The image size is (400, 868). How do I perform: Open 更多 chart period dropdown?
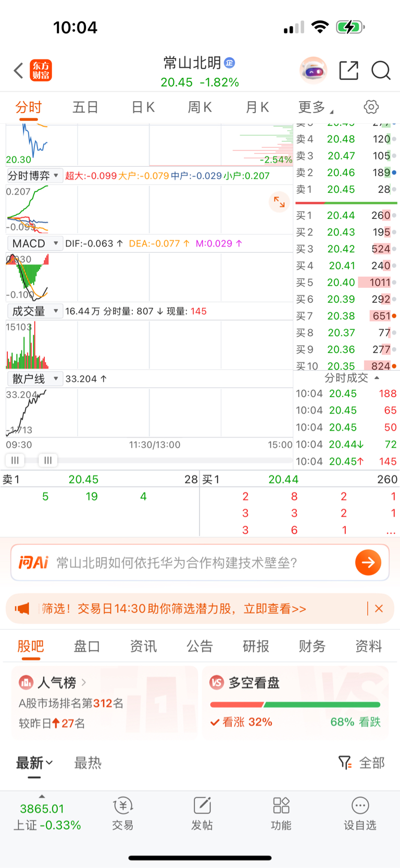point(315,107)
